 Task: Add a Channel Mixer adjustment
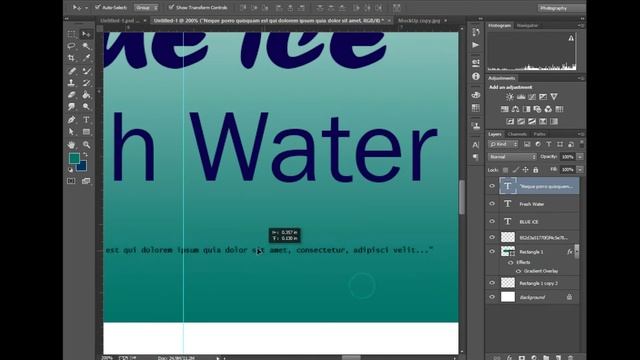point(548,109)
